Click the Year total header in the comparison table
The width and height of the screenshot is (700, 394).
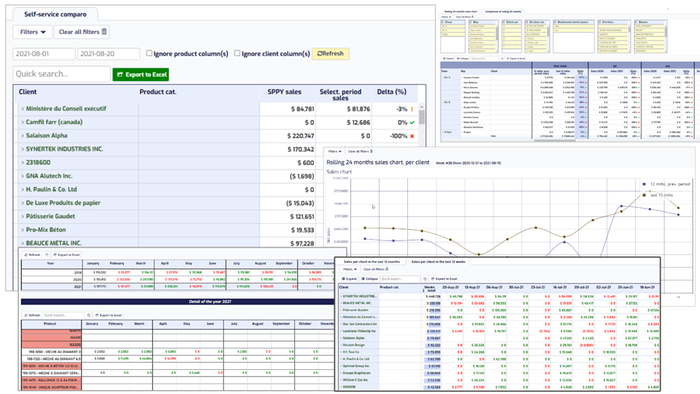[x=560, y=66]
